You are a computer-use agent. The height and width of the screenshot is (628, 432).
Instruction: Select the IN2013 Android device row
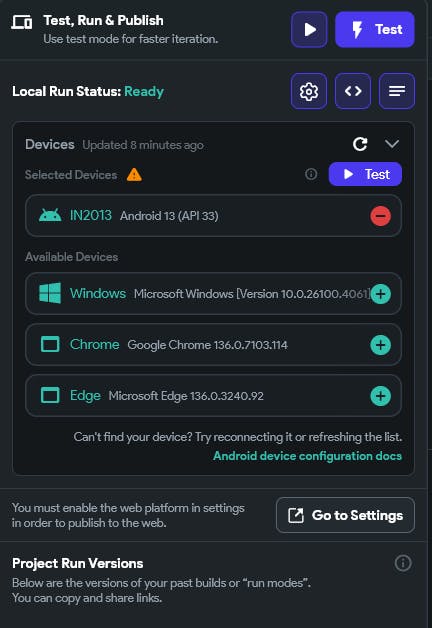tap(213, 216)
